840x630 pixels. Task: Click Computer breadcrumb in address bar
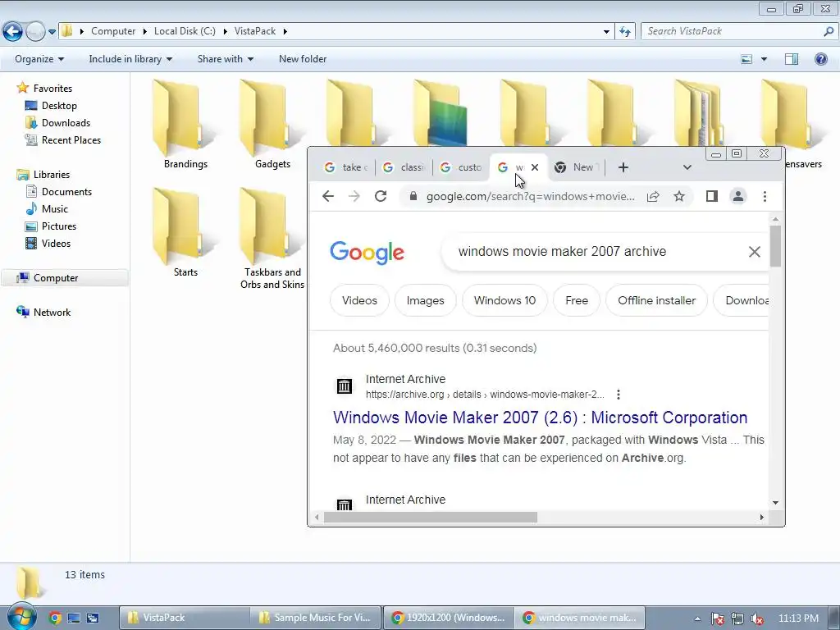pos(113,31)
